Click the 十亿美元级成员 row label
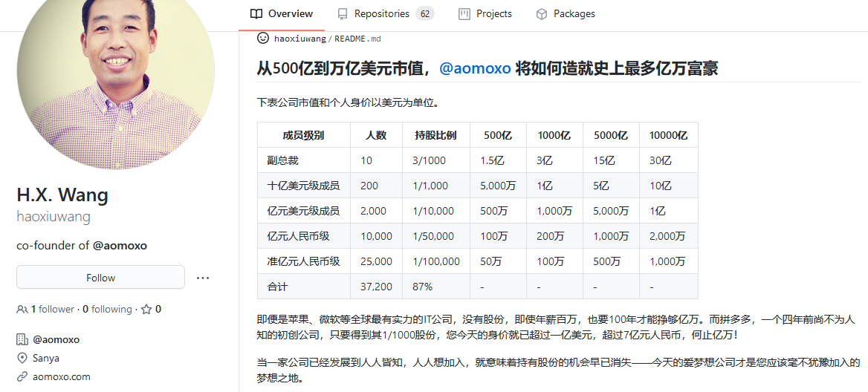Screen dimensions: 868x392 click(x=303, y=186)
